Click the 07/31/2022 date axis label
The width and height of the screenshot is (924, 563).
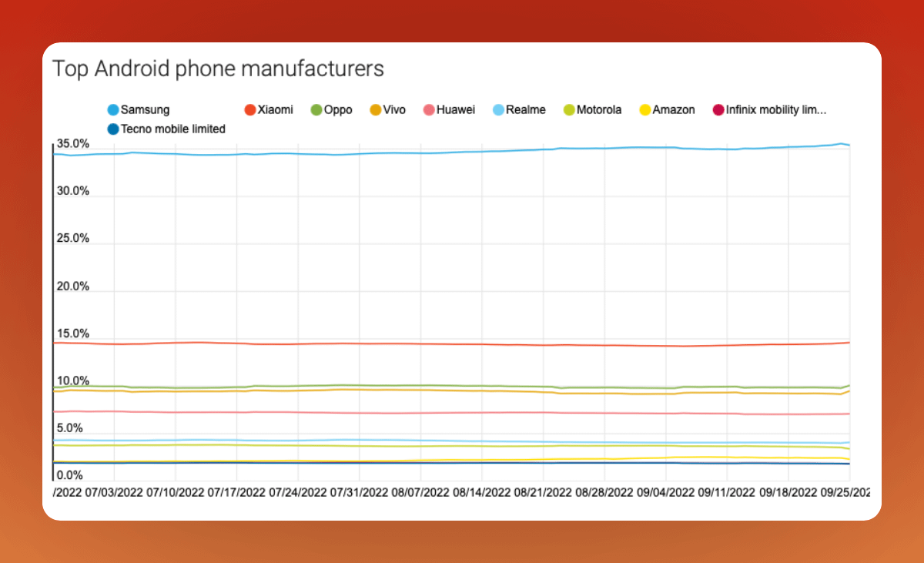point(360,491)
